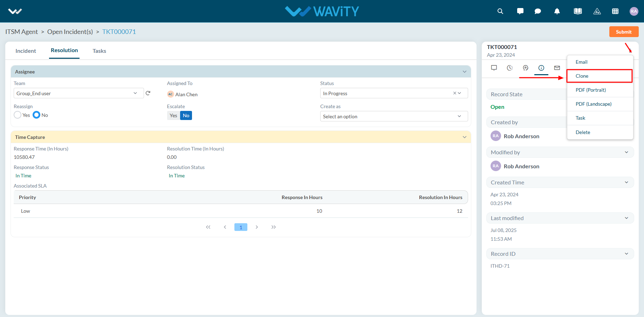Open the Team dropdown Group_End user

point(78,93)
